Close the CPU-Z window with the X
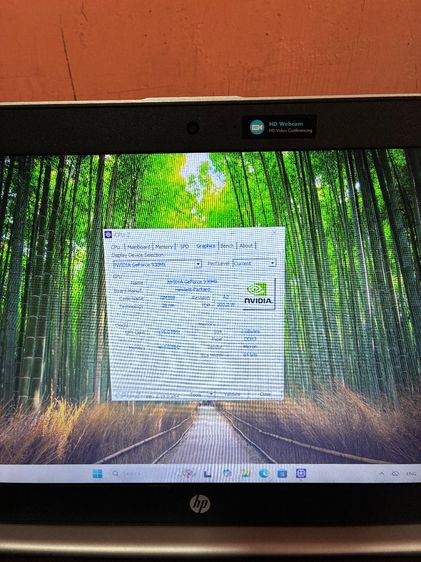Image resolution: width=421 pixels, height=562 pixels. click(x=275, y=232)
